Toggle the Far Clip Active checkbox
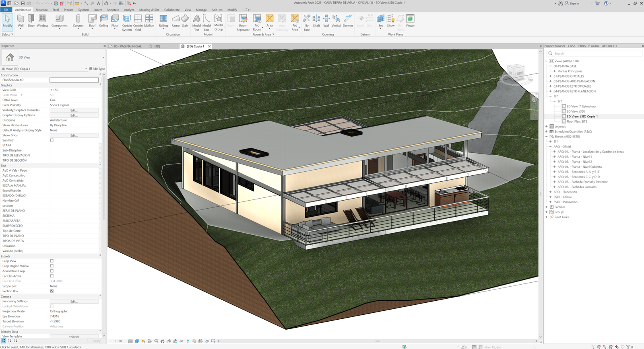Viewport: 644px width, 349px height. tap(52, 276)
